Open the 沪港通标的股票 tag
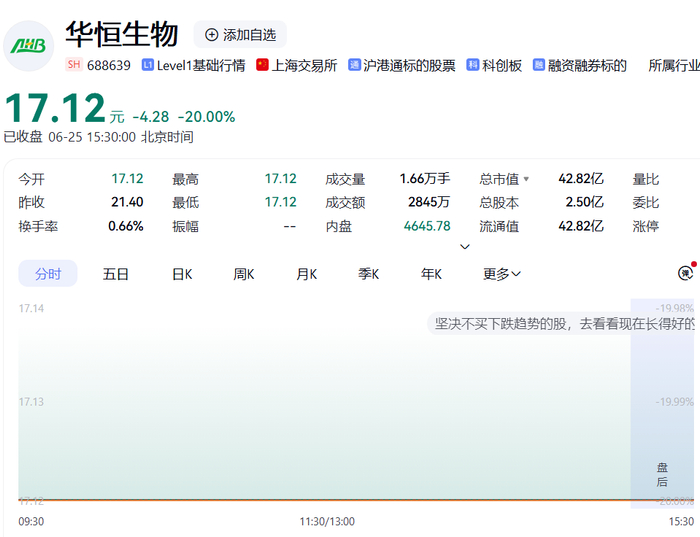Screen dimensions: 700x537 click(x=409, y=65)
